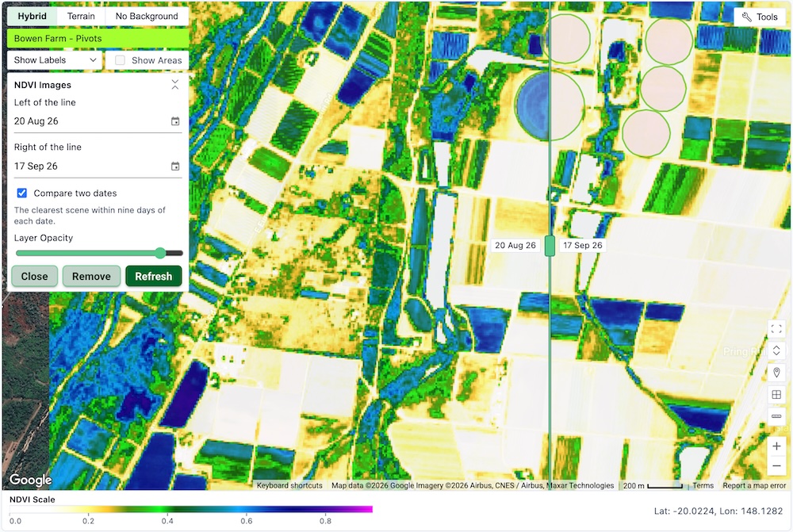Click Report a map error link

754,485
